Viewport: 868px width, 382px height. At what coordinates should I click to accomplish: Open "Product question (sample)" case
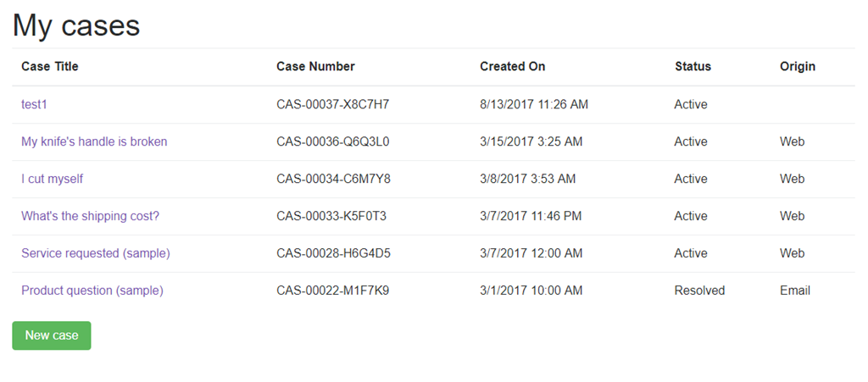coord(92,291)
